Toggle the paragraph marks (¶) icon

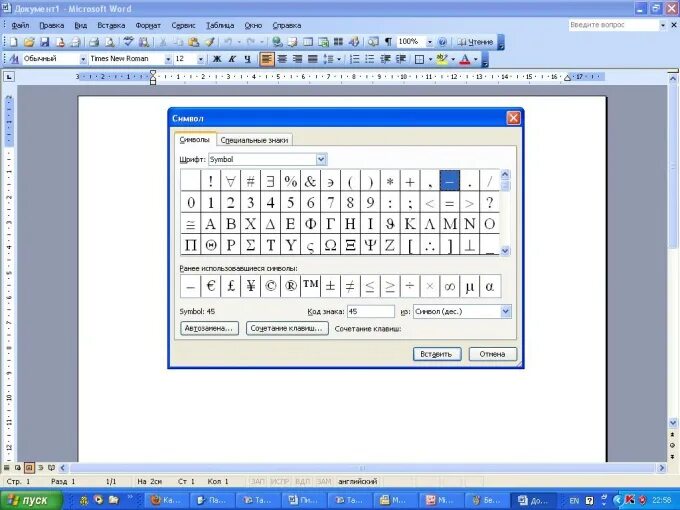[389, 42]
